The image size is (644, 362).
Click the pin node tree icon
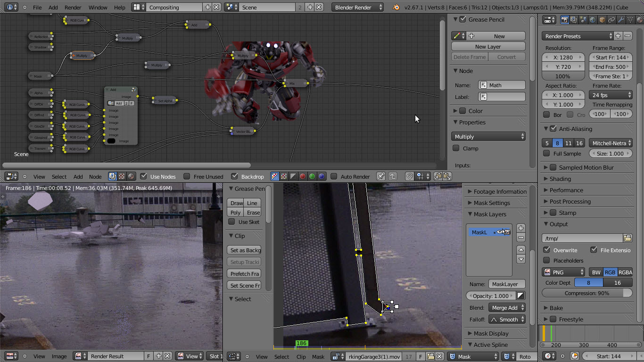click(381, 176)
